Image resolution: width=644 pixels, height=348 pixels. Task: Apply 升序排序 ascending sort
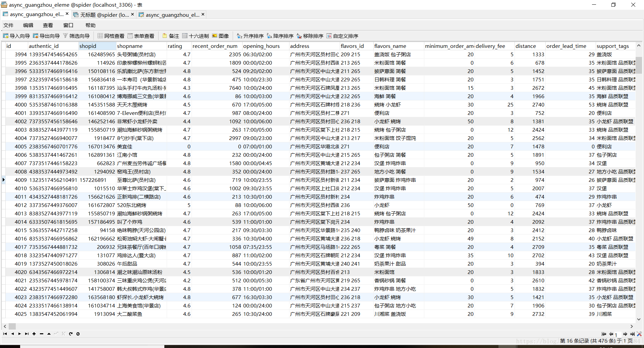[x=250, y=36]
